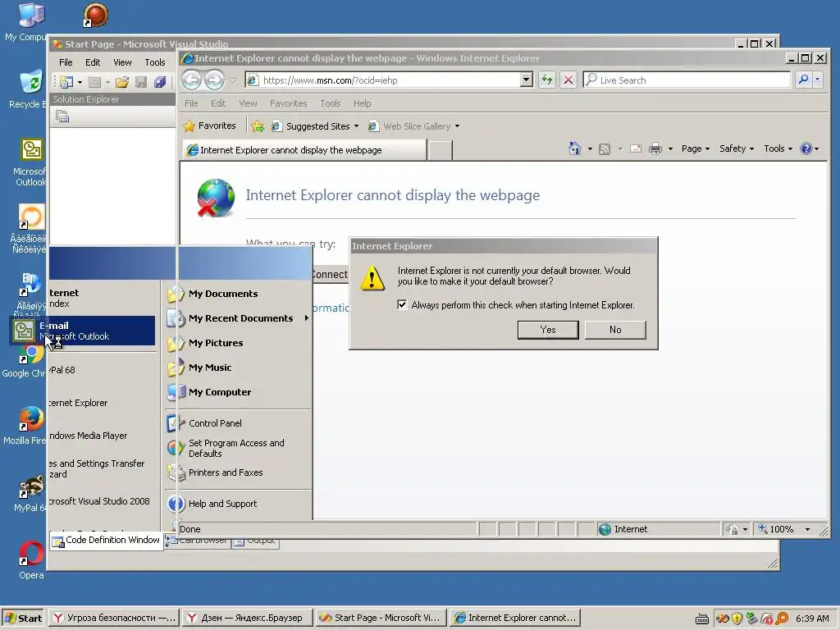Open My Documents in Start menu
840x630 pixels.
239,294
